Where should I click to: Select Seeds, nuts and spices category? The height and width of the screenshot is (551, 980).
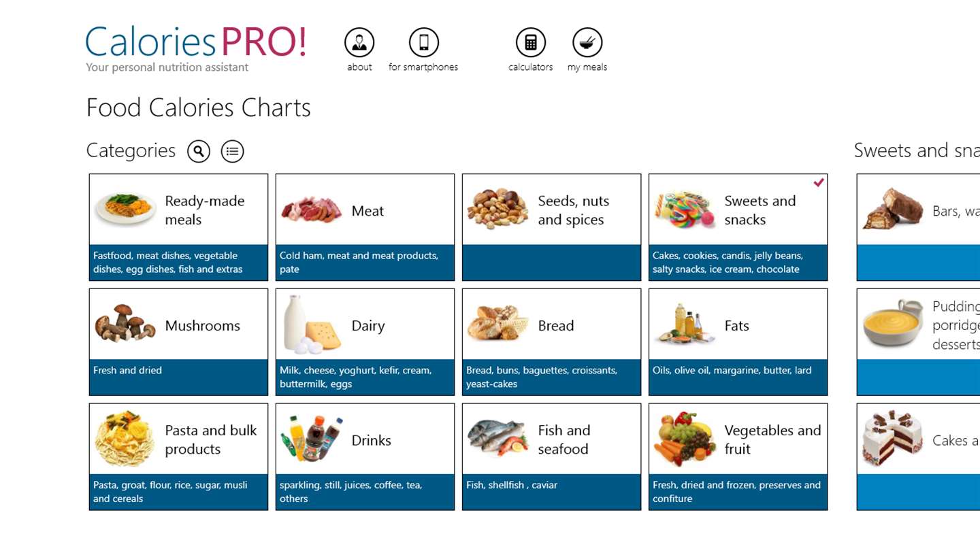point(551,227)
